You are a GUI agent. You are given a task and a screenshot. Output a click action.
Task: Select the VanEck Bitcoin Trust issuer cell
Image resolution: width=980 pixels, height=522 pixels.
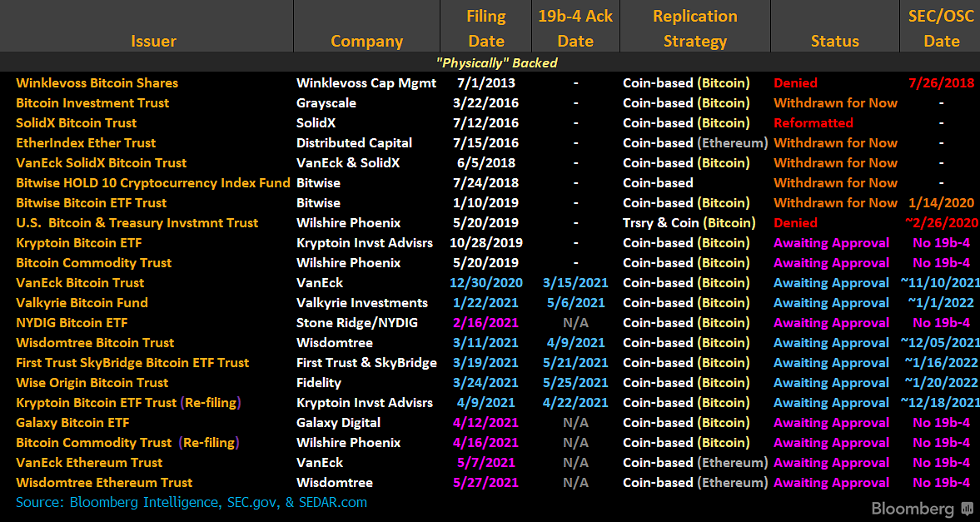click(80, 282)
